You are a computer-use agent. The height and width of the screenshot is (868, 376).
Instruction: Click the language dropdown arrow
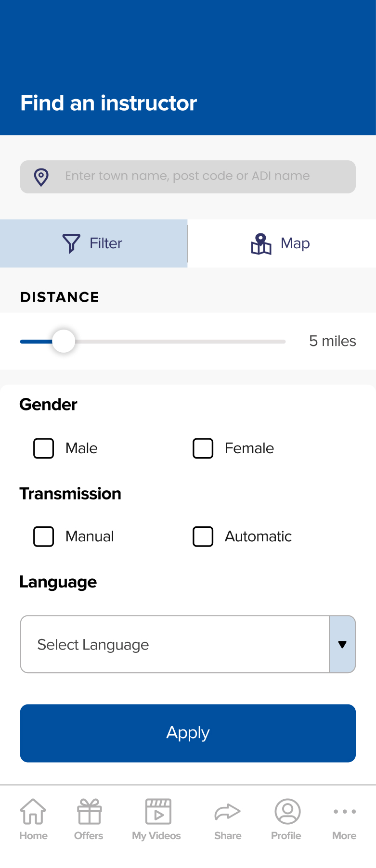point(342,644)
